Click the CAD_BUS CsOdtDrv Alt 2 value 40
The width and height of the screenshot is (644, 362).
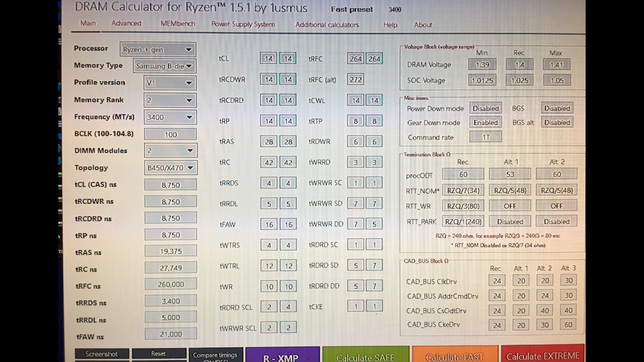544,310
